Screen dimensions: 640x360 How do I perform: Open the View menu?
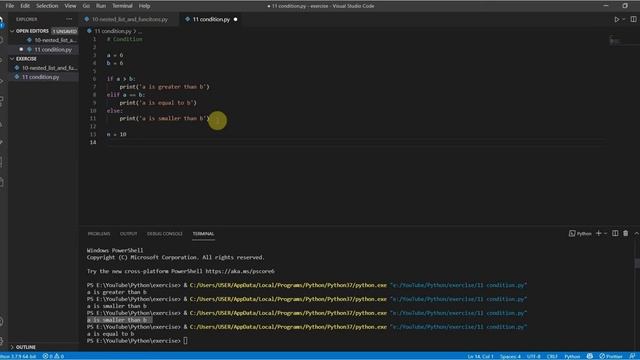click(70, 6)
